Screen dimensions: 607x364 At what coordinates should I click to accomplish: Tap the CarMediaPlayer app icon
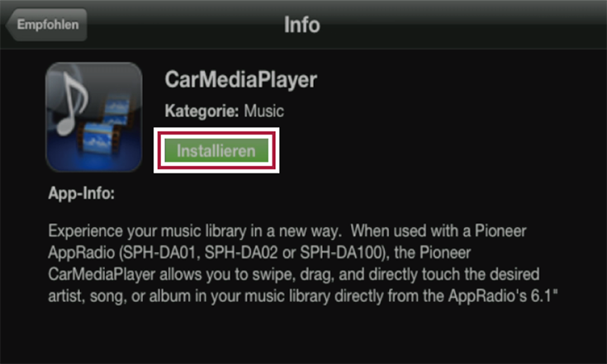[x=94, y=117]
